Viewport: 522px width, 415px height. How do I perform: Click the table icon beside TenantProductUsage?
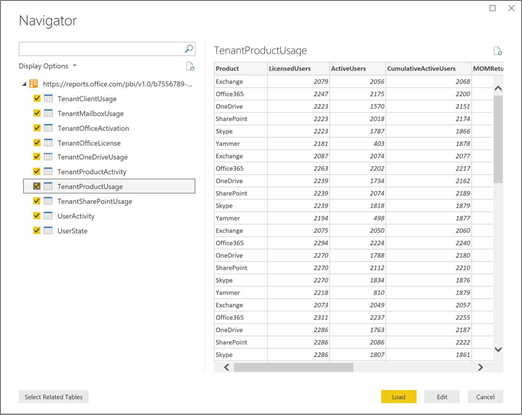[x=48, y=186]
